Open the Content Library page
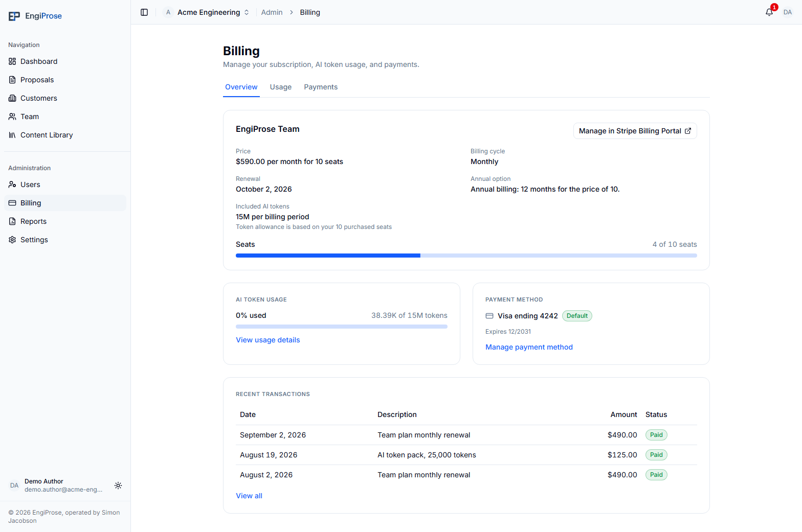Screen dimensions: 802x532 pos(65,135)
